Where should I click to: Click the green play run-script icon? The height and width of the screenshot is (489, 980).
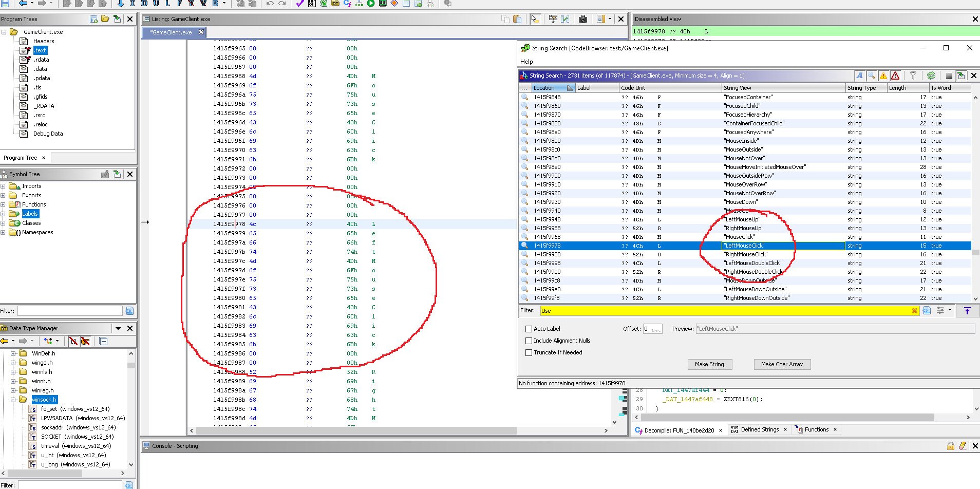tap(371, 3)
